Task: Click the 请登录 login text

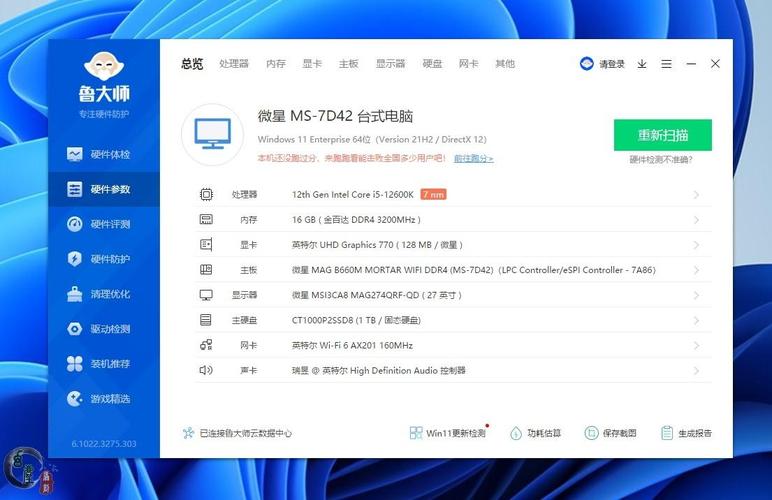Action: click(x=612, y=64)
